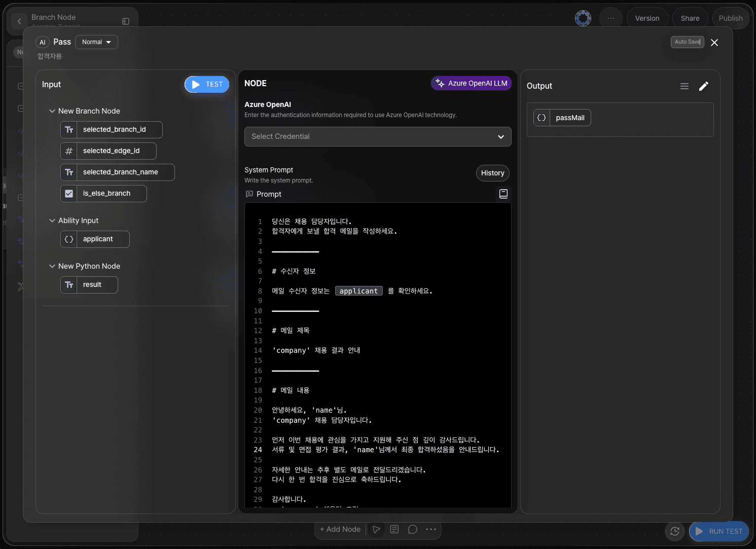Collapse the New Branch Node group

52,111
